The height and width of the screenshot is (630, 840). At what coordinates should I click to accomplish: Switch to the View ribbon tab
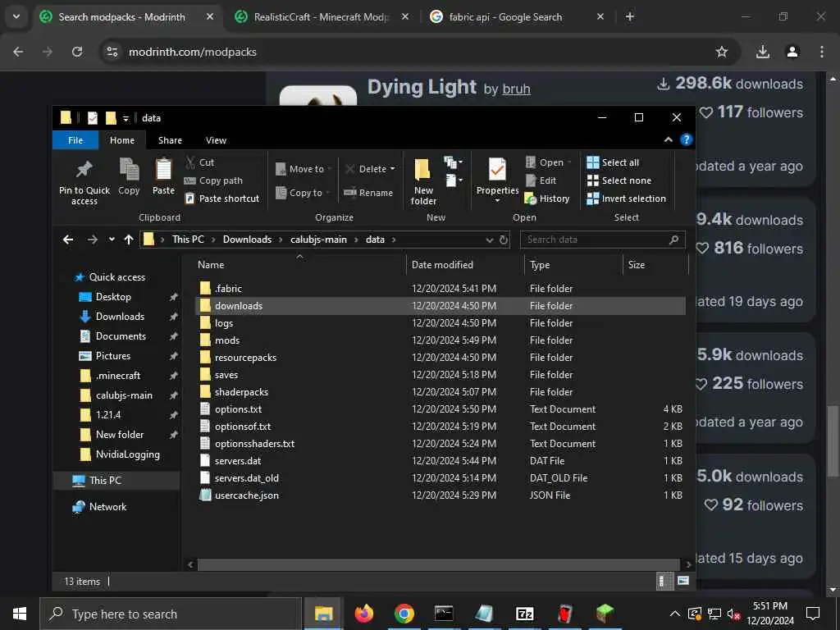[x=216, y=140]
